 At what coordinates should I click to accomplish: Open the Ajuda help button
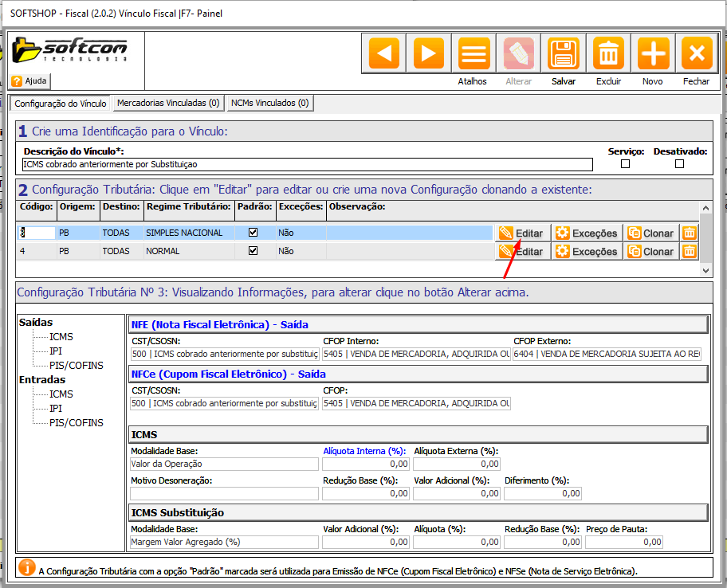pyautogui.click(x=29, y=81)
